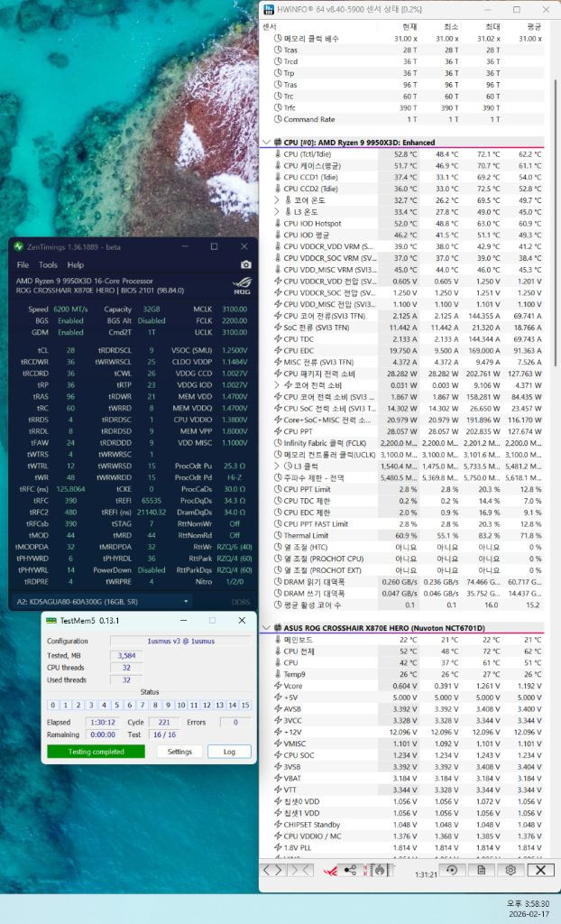Click the thermometer icon beside CPU (Tctl/Tdie)

coord(278,154)
